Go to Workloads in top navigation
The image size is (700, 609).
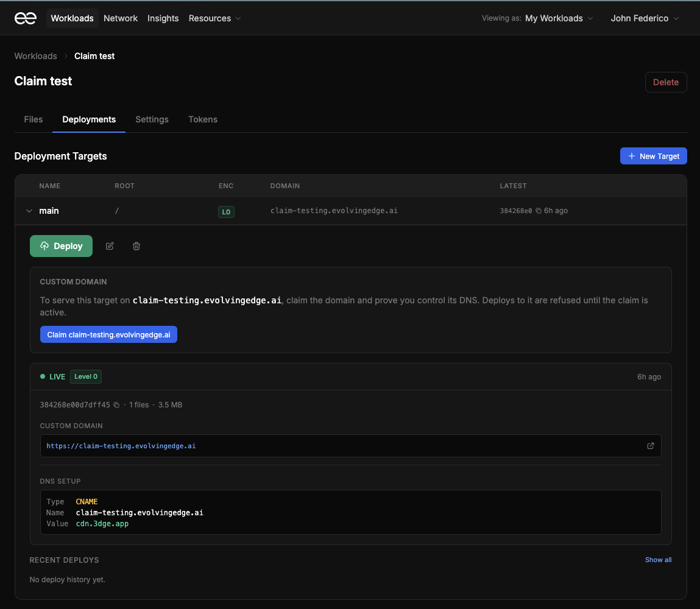coord(72,18)
